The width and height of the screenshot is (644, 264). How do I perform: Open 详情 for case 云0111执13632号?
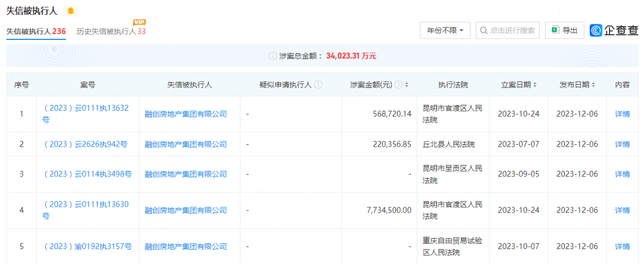(622, 114)
